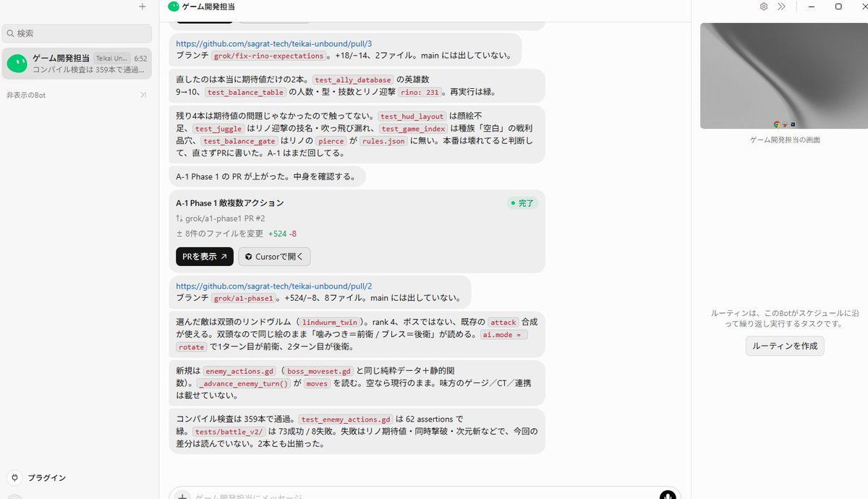This screenshot has width=868, height=499.
Task: Click the attach plus icon in the message box
Action: (x=183, y=497)
